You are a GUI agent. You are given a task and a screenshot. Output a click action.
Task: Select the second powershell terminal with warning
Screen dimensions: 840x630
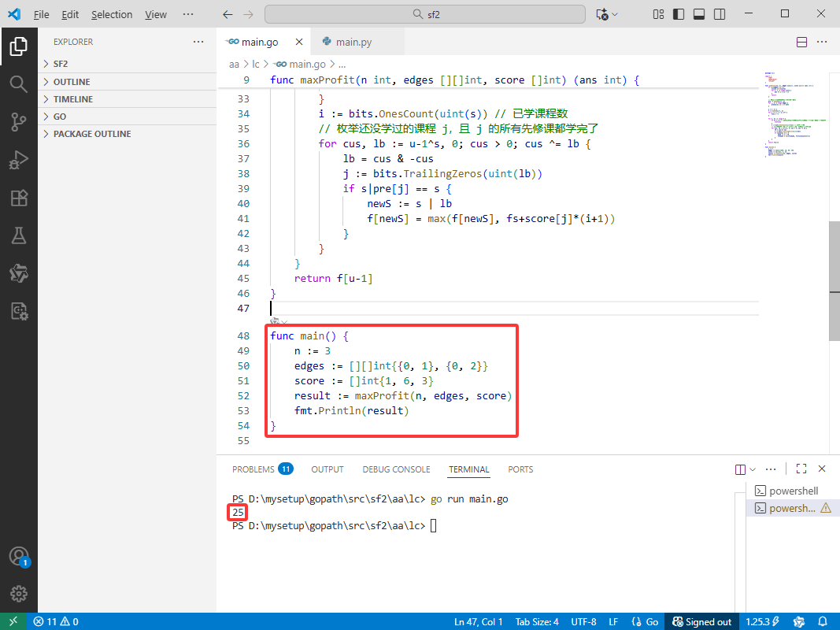click(x=793, y=508)
